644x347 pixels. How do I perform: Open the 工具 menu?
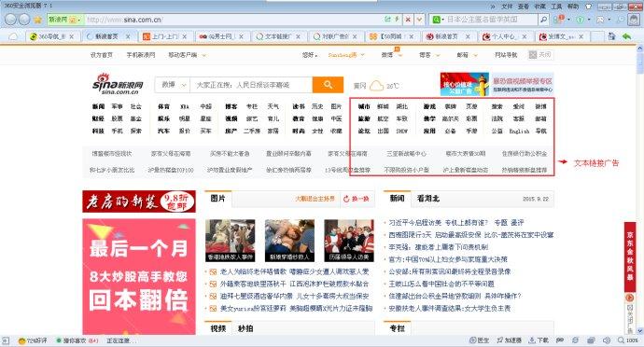coord(556,7)
